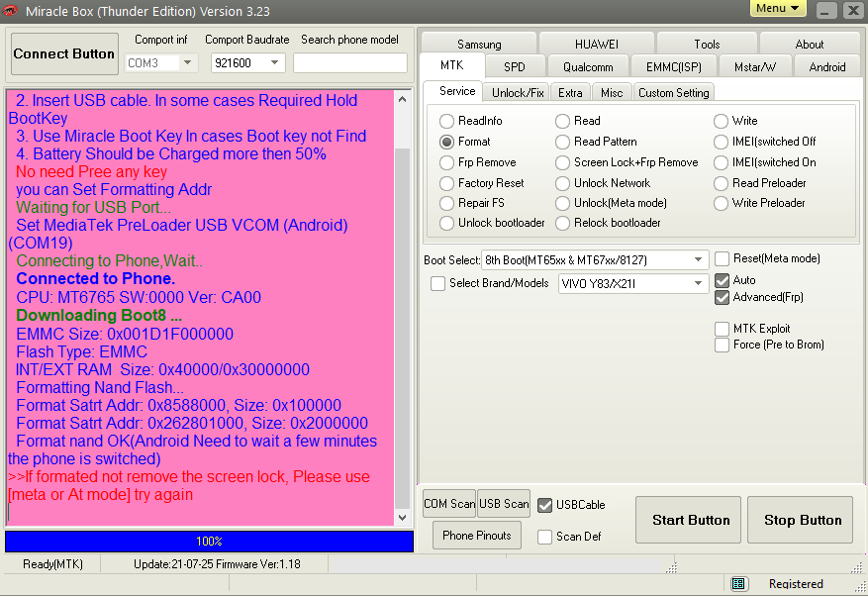Select the Repair FS radio option
Viewport: 868px width, 596px height.
446,203
